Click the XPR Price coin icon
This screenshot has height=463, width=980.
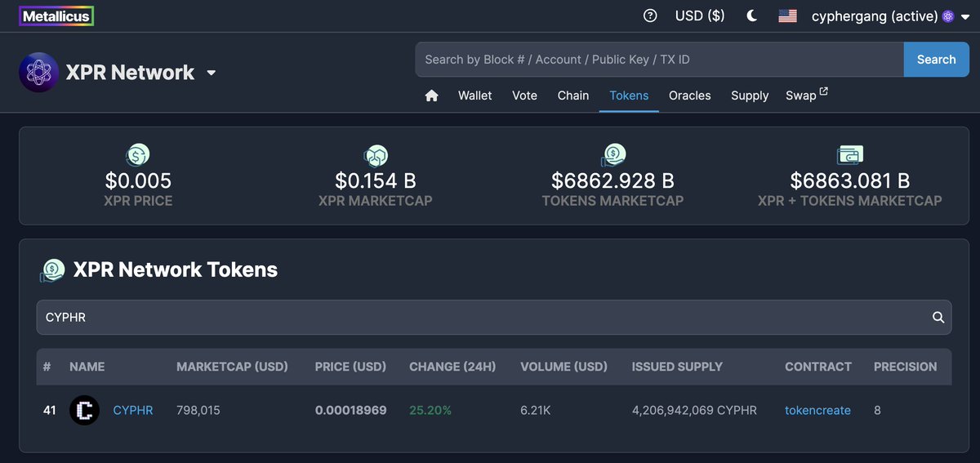(x=138, y=154)
